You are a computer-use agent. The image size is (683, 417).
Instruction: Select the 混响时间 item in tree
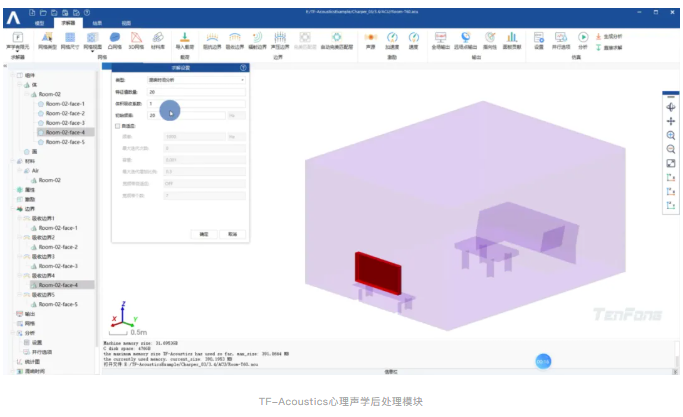pyautogui.click(x=35, y=371)
